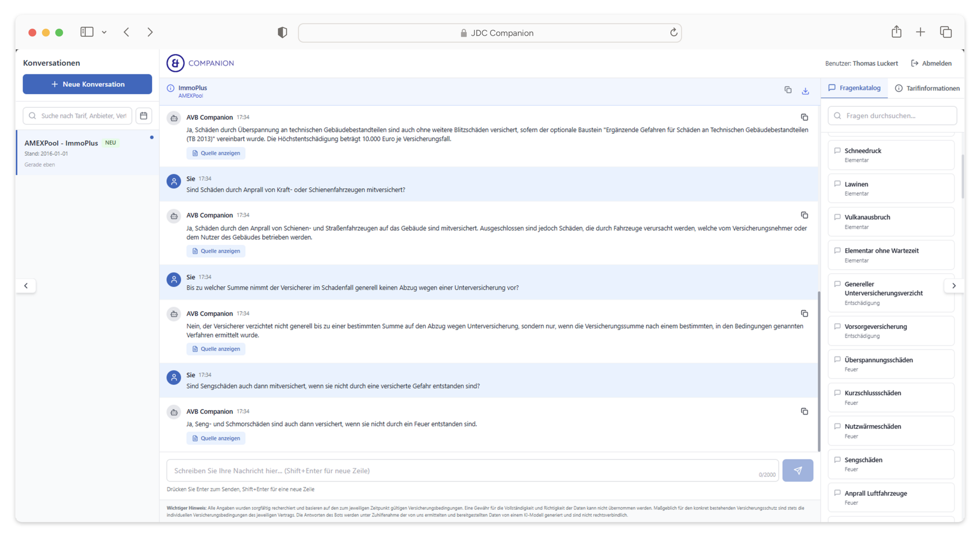Copy the Sengschäden answer message
Screen dimensions: 980x539
(x=804, y=411)
